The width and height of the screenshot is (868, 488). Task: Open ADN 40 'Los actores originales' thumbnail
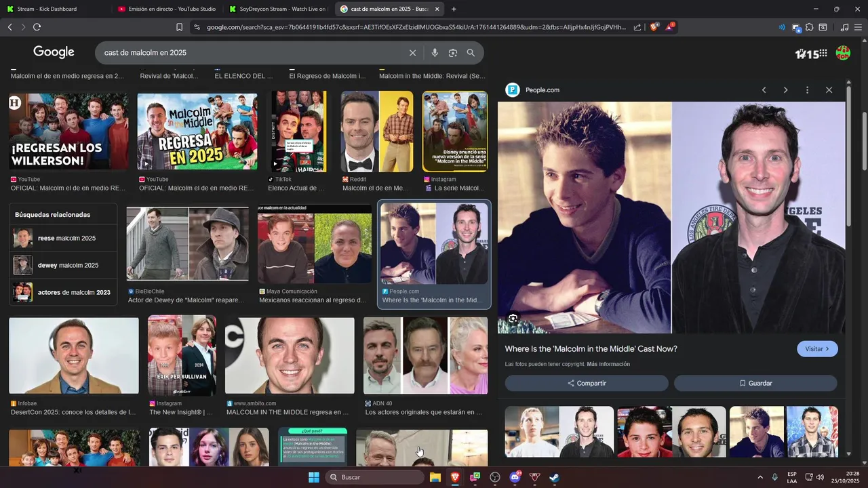(425, 356)
